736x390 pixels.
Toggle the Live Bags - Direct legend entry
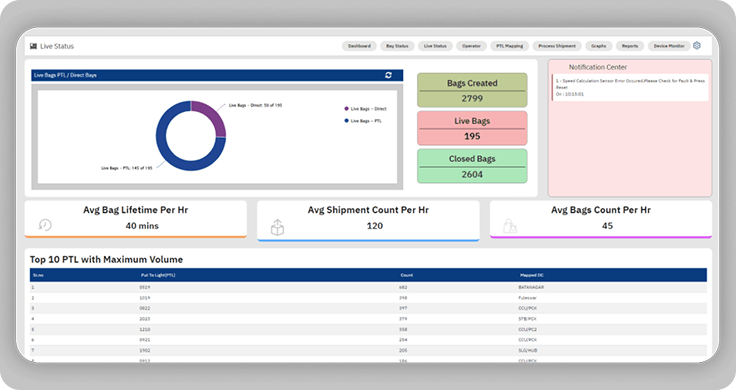click(365, 108)
